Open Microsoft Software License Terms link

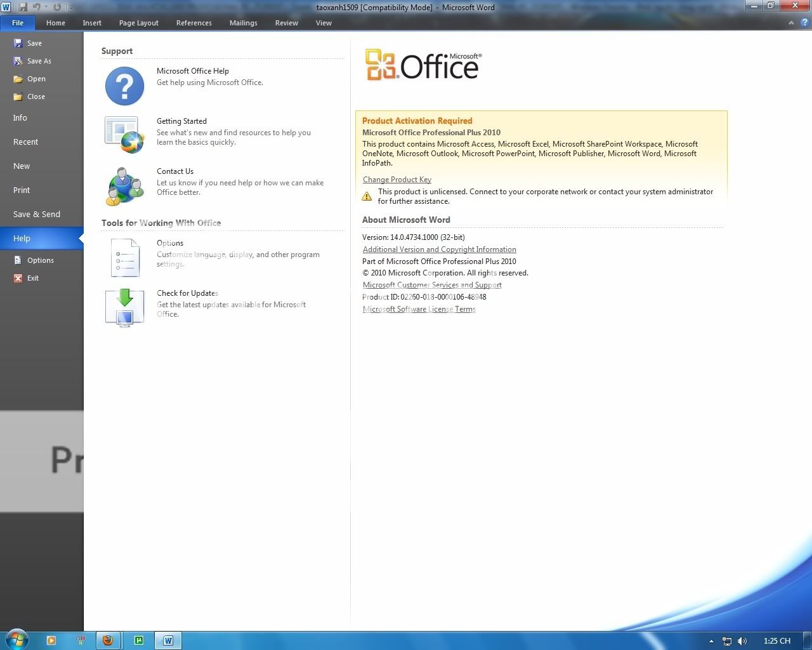coord(419,309)
